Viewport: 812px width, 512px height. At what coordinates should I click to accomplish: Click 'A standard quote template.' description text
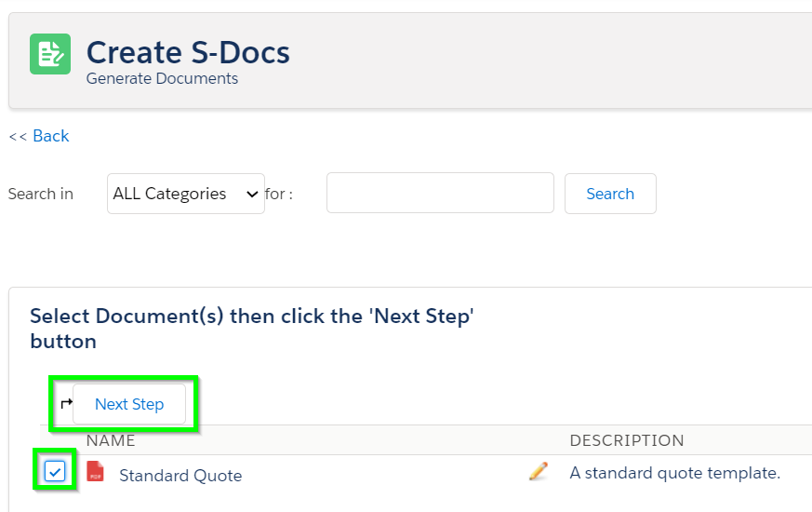tap(674, 473)
